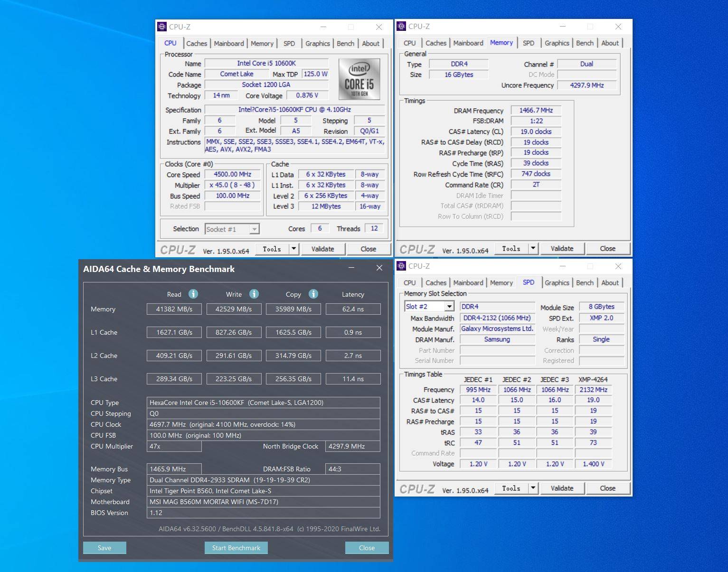Viewport: 728px width, 572px height.
Task: Click Uncore Frequency value 4297.9 MHz
Action: [587, 85]
